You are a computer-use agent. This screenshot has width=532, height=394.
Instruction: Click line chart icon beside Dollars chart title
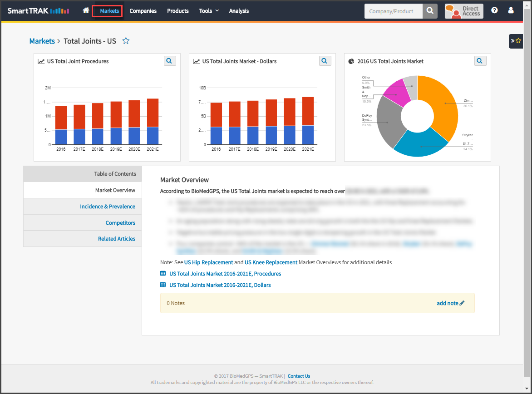tap(196, 61)
